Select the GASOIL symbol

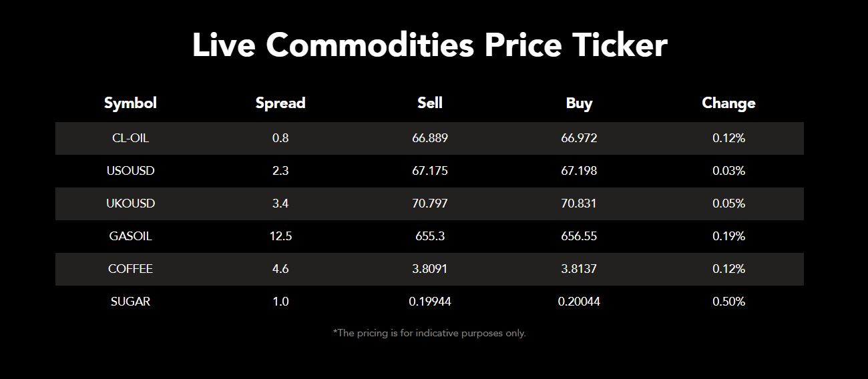[x=130, y=236]
